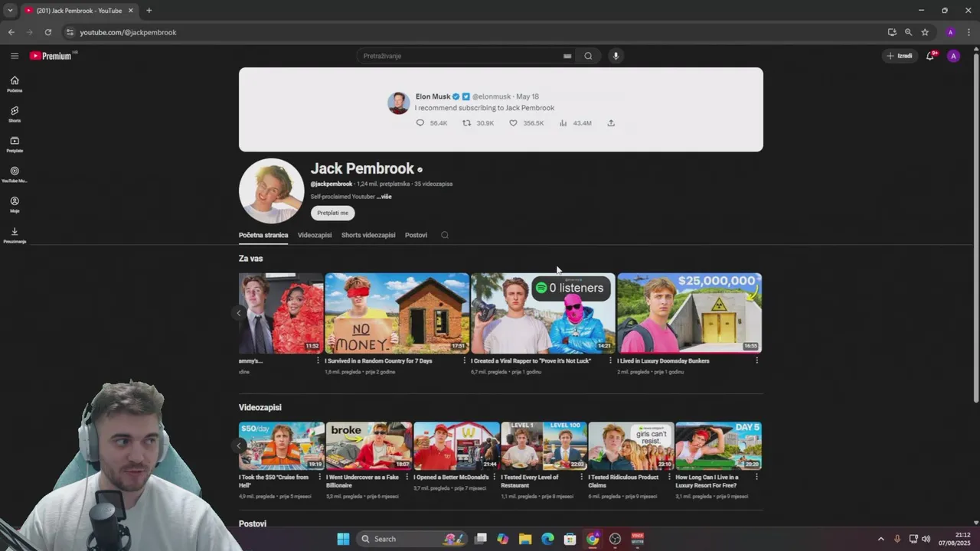
Task: Bookmark this page with the star
Action: pos(925,32)
